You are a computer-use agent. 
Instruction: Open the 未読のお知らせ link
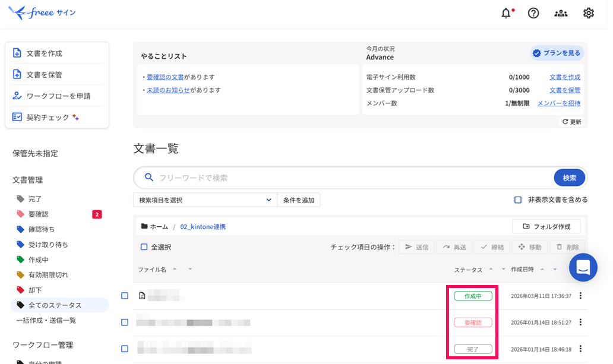pos(168,90)
